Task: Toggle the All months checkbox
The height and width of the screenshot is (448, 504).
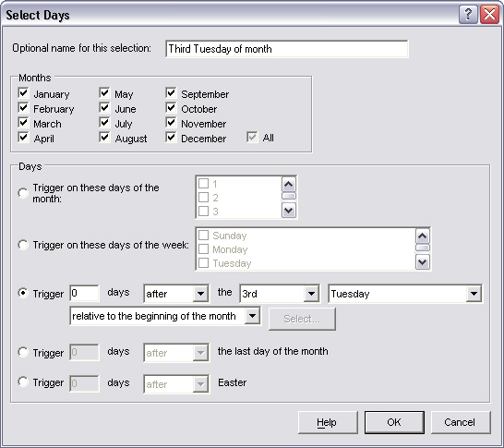Action: (x=252, y=138)
